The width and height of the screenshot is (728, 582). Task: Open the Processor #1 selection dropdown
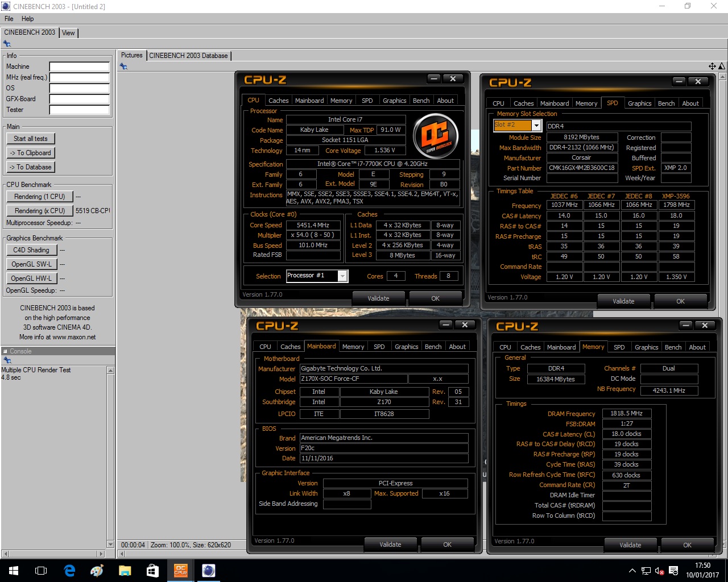click(342, 276)
